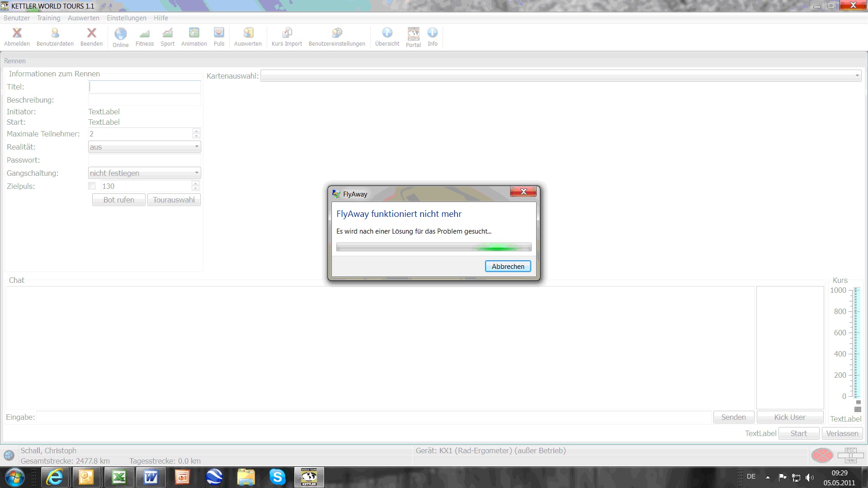The height and width of the screenshot is (488, 868).
Task: Click the Übersicht toolbar icon
Action: point(387,37)
